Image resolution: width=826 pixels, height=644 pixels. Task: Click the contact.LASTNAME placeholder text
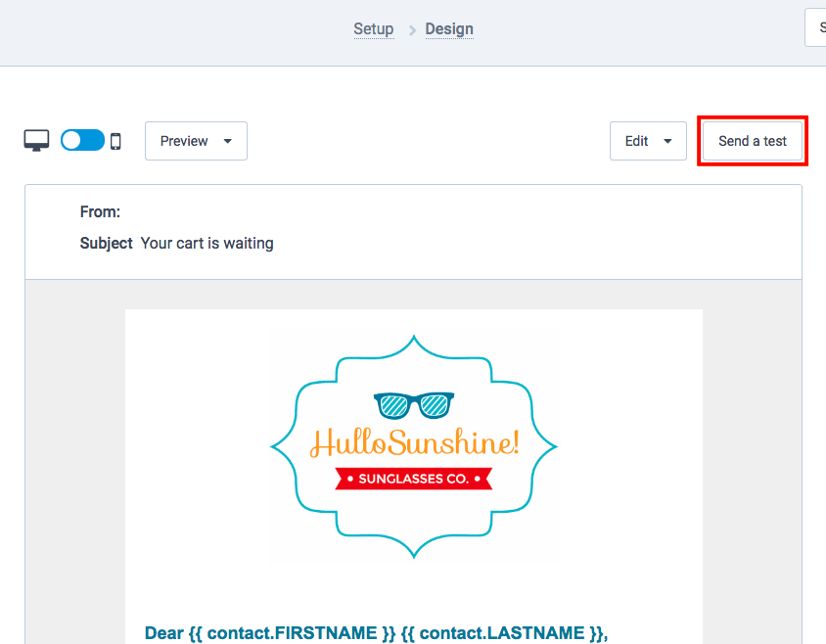[x=502, y=633]
